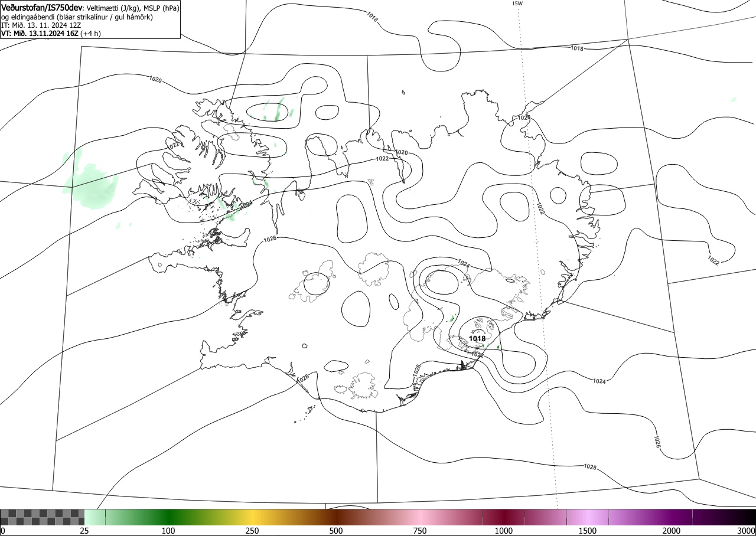The height and width of the screenshot is (536, 756).
Task: Click the 1022 isobar label at the far eastern edge
Action: pyautogui.click(x=713, y=260)
